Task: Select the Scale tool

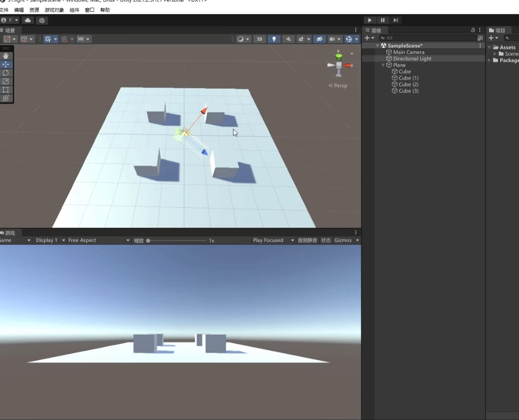Action: point(6,81)
